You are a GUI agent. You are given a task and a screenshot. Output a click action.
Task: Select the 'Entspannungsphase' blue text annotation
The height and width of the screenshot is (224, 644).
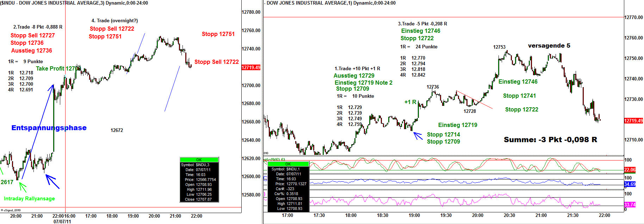[49, 128]
